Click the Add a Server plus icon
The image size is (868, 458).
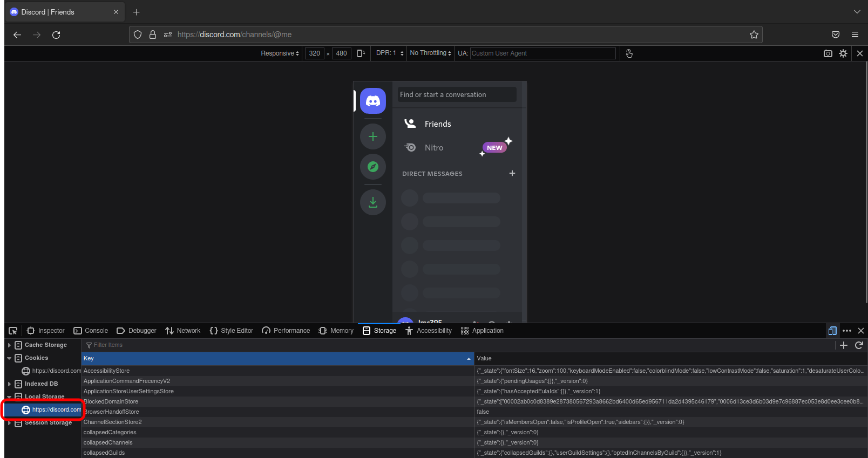(x=372, y=136)
